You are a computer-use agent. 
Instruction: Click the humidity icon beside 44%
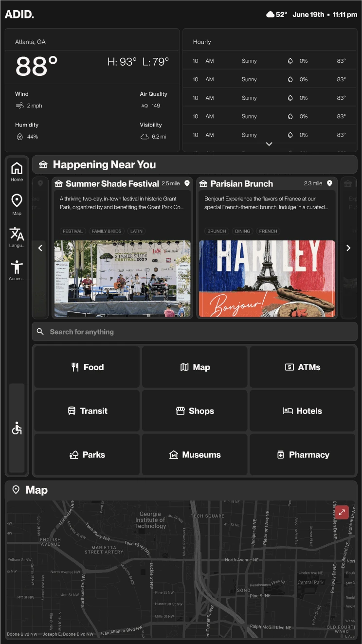click(20, 137)
